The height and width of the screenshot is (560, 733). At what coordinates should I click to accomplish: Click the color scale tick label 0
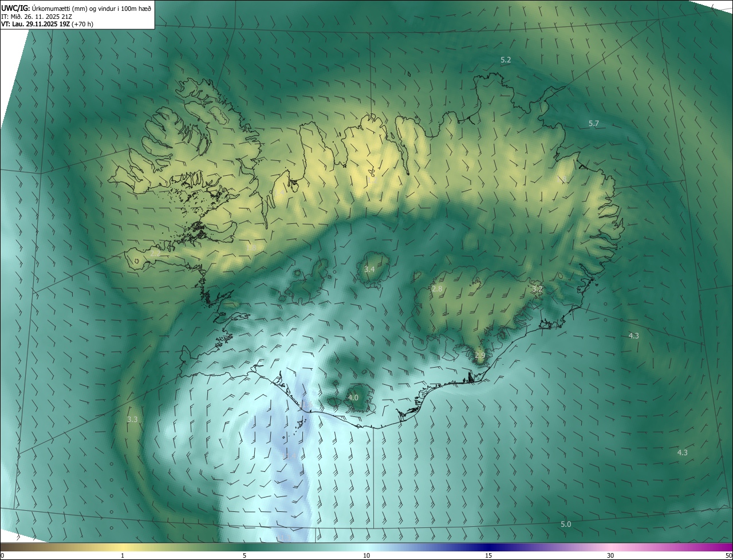pyautogui.click(x=2, y=555)
